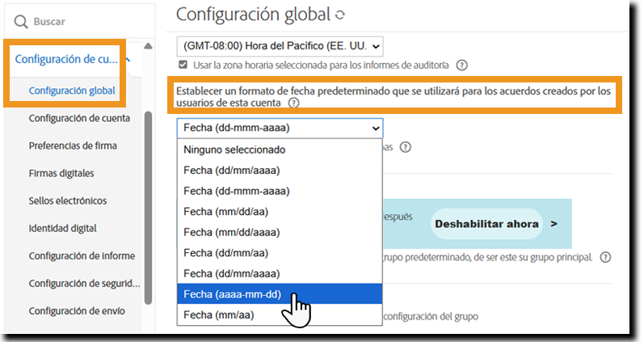Open help icon next to audit reports checkbox

click(x=461, y=65)
